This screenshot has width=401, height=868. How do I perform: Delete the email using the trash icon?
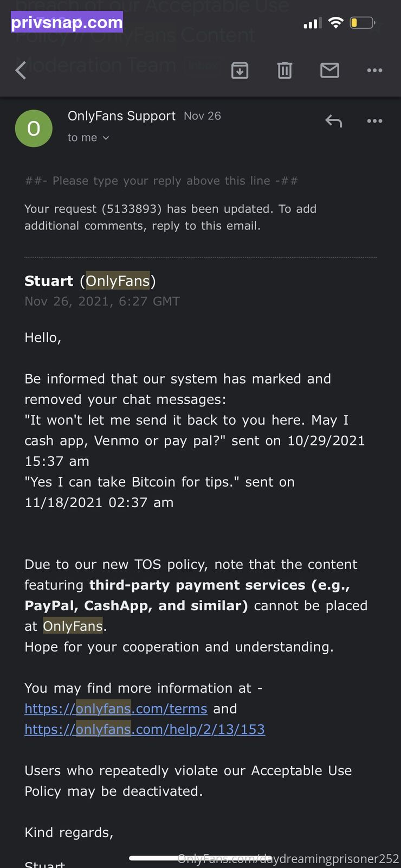[x=284, y=71]
